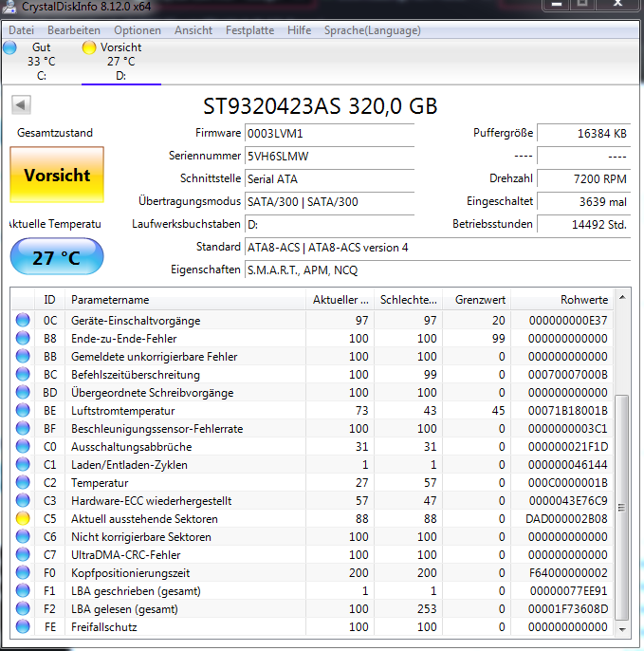The width and height of the screenshot is (644, 651).
Task: Sort by the Aktueller column header
Action: pos(340,299)
